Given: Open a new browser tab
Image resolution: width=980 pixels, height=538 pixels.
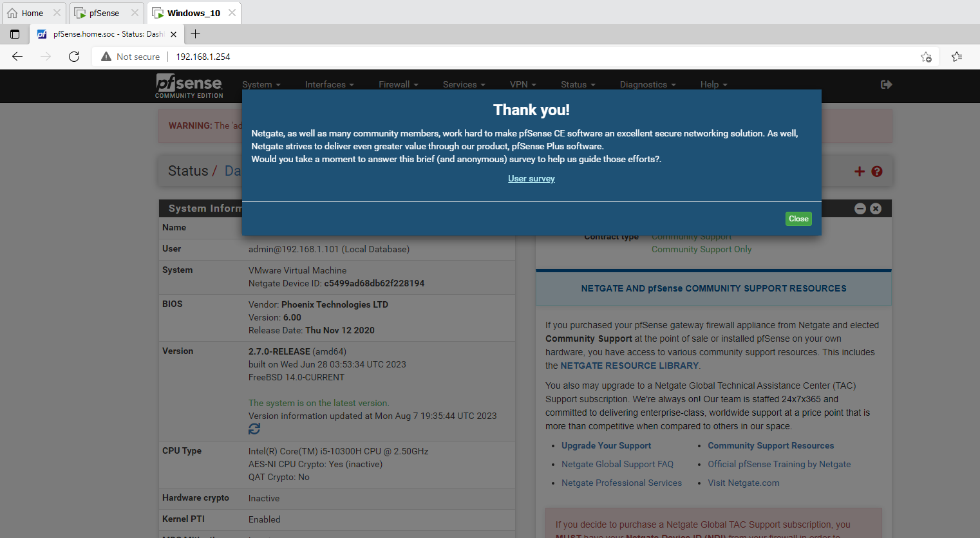Looking at the screenshot, I should tap(196, 34).
